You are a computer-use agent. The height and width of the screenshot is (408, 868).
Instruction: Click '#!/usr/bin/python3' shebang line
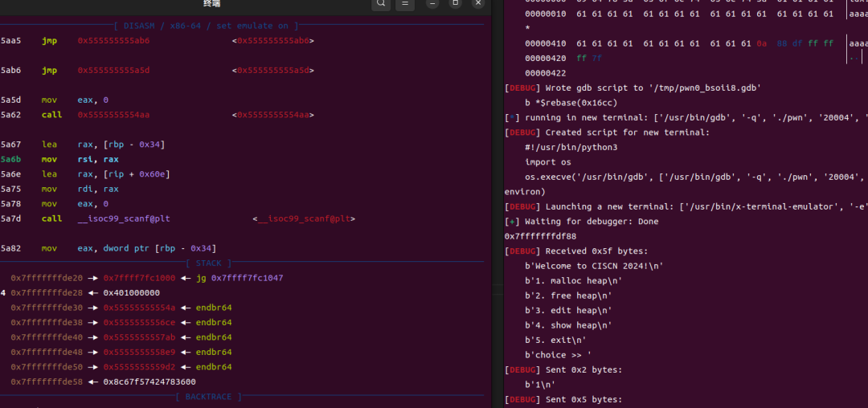pos(571,148)
